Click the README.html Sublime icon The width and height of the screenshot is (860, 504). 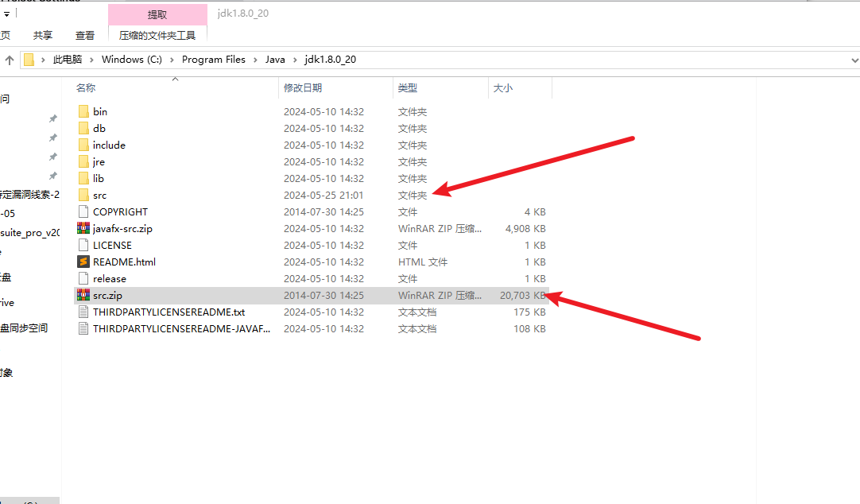[x=83, y=262]
